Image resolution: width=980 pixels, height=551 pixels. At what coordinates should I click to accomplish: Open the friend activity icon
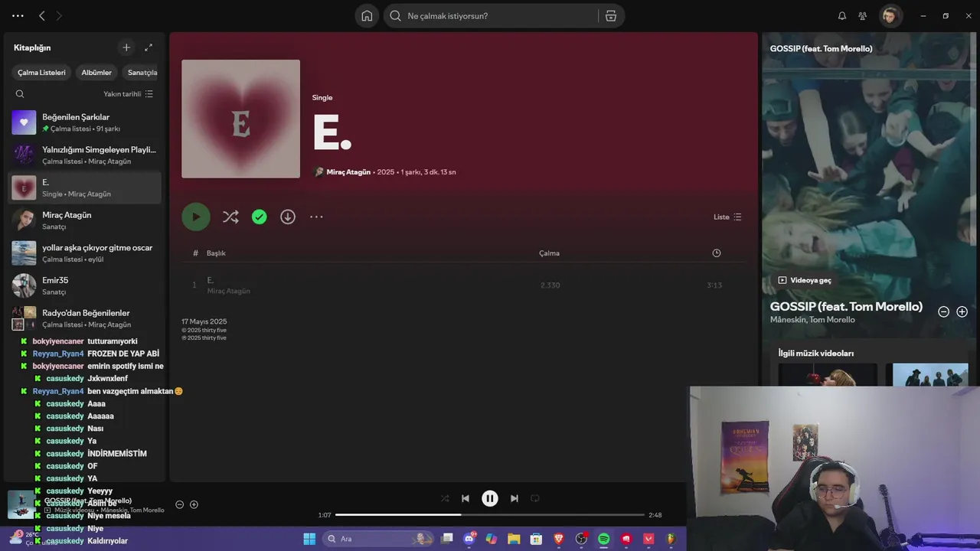tap(863, 15)
